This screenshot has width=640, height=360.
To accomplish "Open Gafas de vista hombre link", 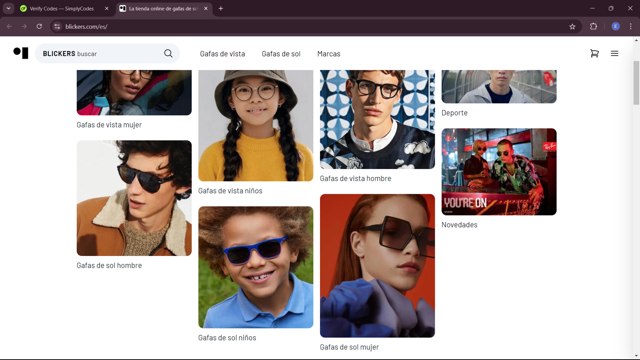I will point(355,178).
